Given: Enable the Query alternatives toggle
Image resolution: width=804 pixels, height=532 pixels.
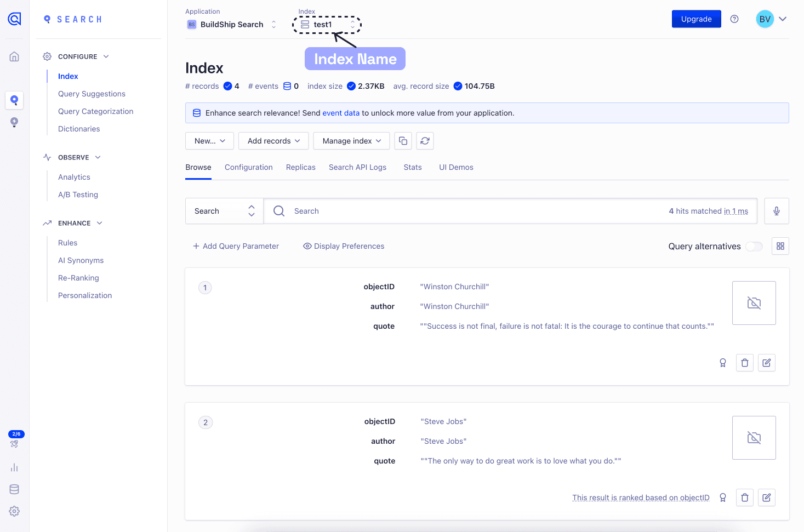Looking at the screenshot, I should click(754, 246).
